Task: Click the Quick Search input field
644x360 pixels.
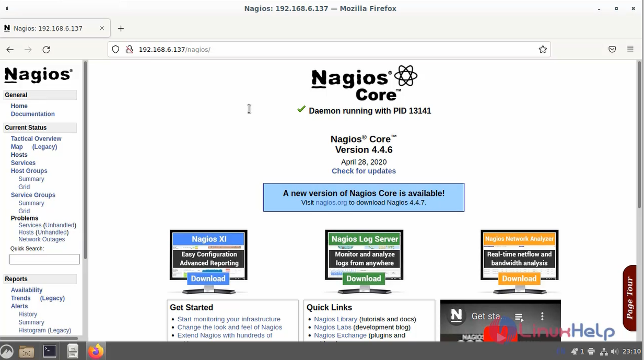Action: click(44, 259)
